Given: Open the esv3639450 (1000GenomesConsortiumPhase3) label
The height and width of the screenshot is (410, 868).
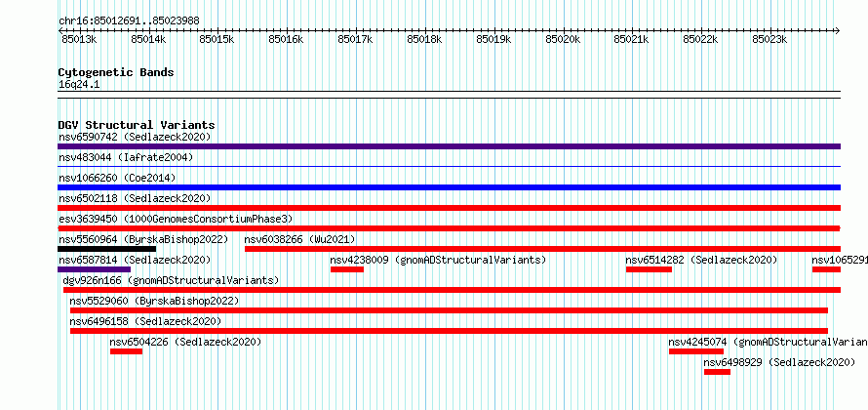Looking at the screenshot, I should [x=176, y=219].
